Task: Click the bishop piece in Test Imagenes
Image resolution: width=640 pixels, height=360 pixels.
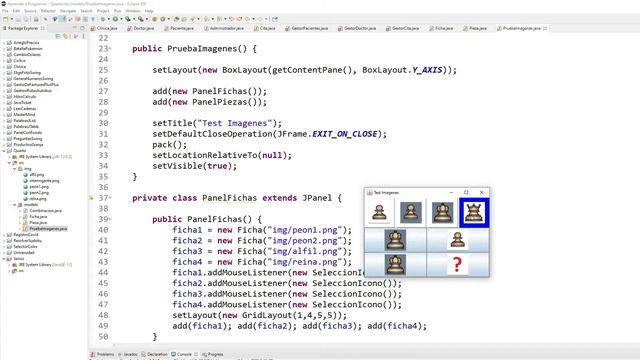Action: coord(442,213)
